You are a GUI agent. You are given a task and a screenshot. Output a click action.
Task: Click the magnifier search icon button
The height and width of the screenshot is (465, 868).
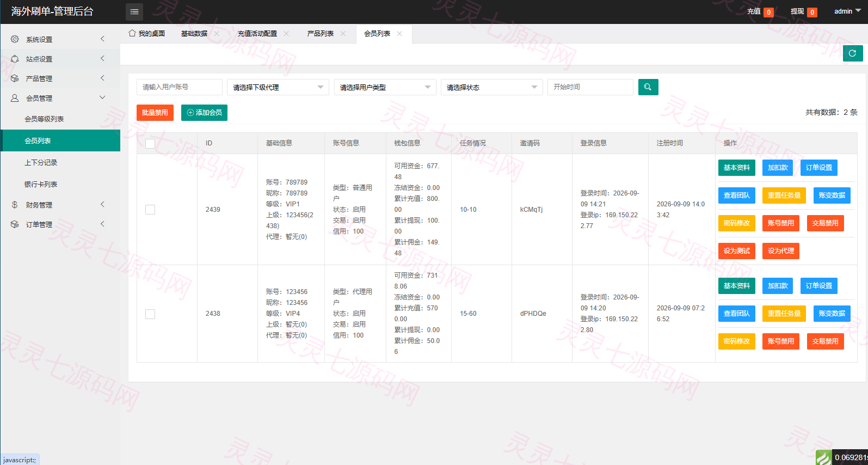tap(648, 87)
